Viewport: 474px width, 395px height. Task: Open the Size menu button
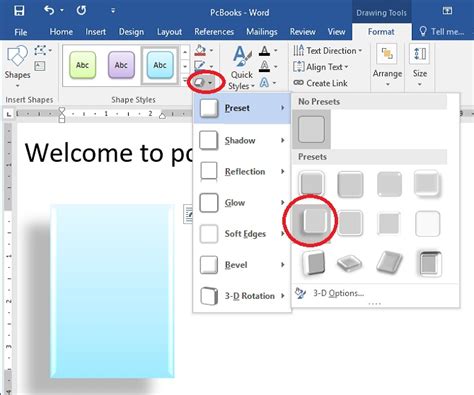420,66
